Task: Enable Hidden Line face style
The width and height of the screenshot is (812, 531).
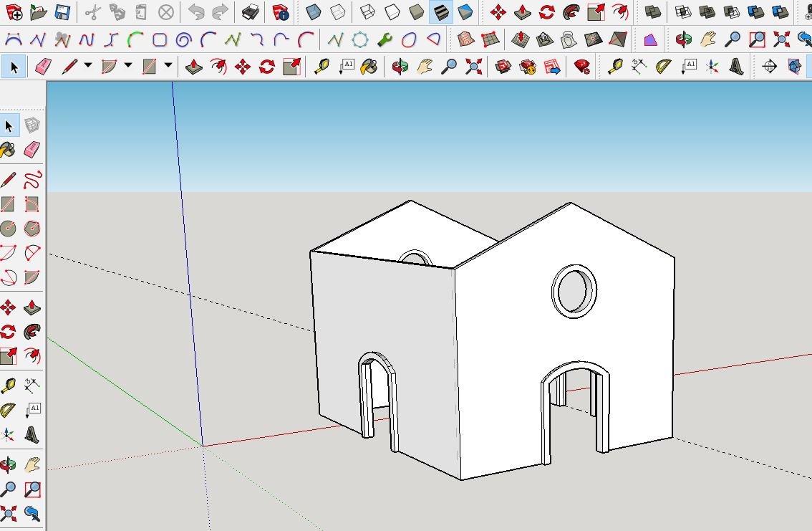Action: pyautogui.click(x=392, y=12)
